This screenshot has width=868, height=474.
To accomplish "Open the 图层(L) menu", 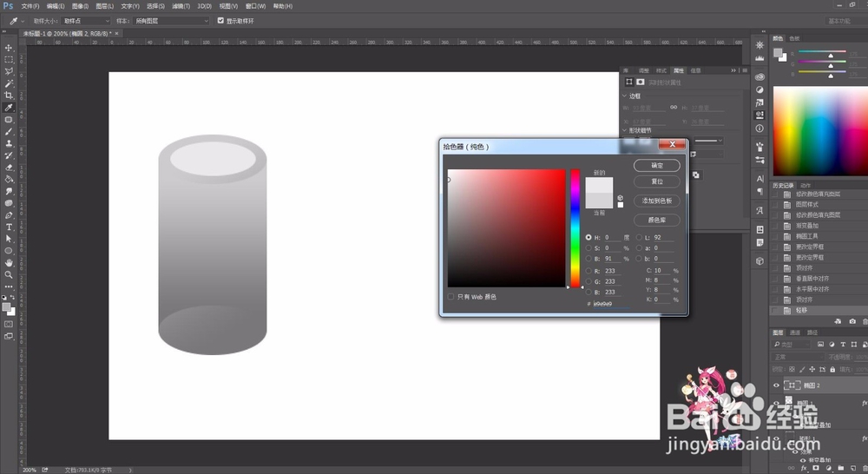I will click(x=105, y=6).
